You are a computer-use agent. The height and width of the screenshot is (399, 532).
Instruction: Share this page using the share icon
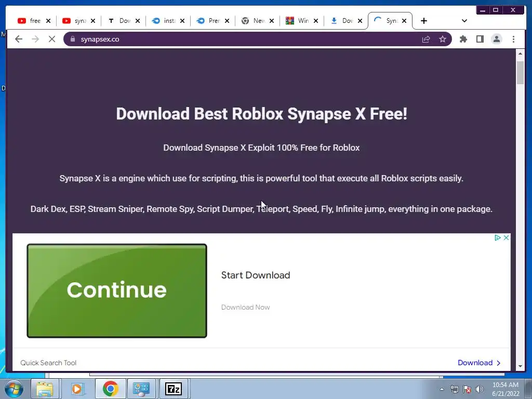[426, 39]
